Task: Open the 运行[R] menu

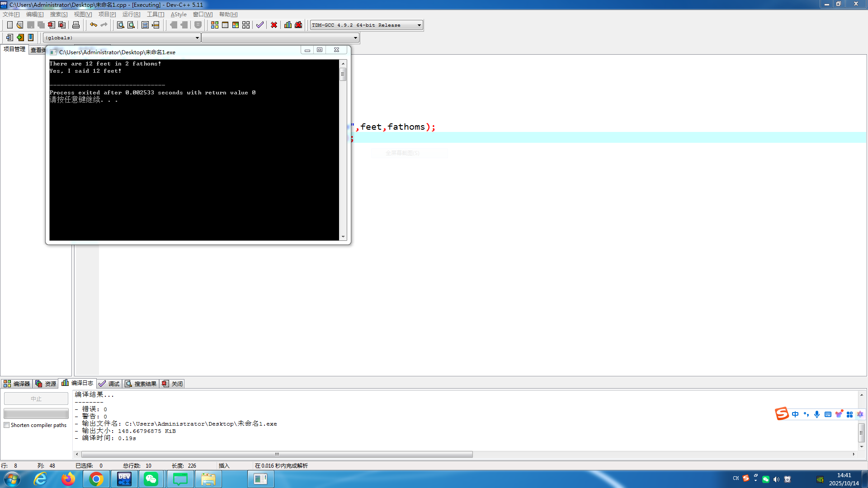Action: [131, 14]
